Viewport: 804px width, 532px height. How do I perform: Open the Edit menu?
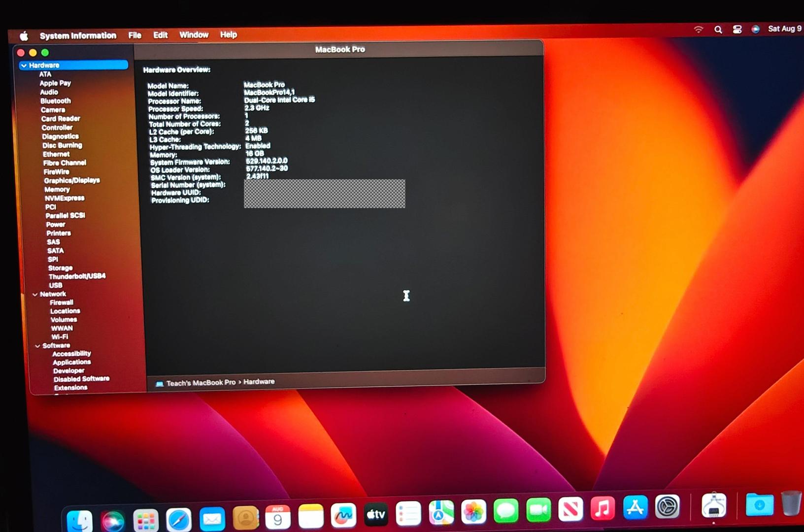tap(160, 35)
